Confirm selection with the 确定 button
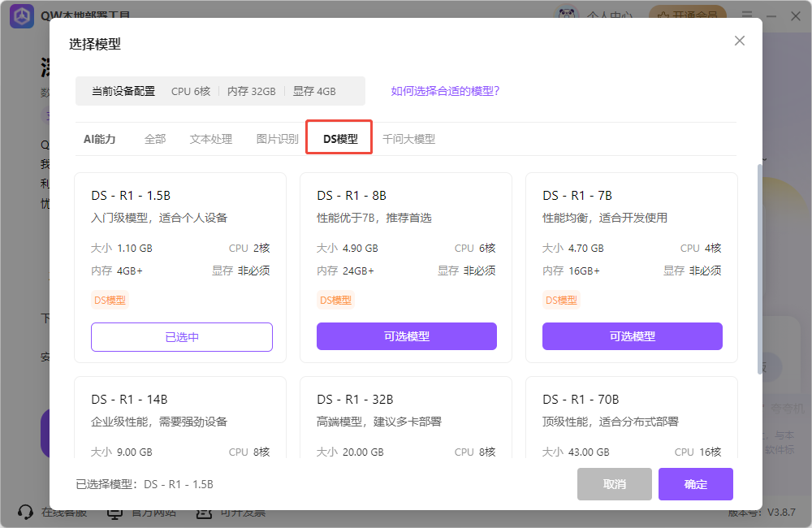This screenshot has height=528, width=812. pyautogui.click(x=696, y=484)
